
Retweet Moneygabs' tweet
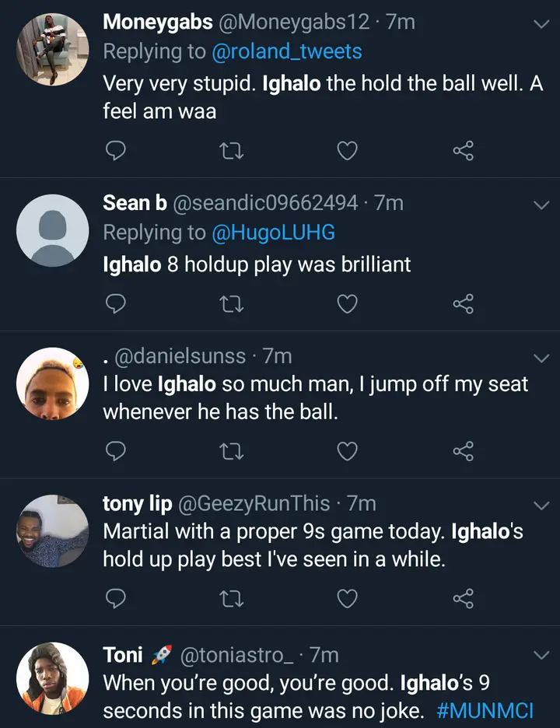pos(231,151)
